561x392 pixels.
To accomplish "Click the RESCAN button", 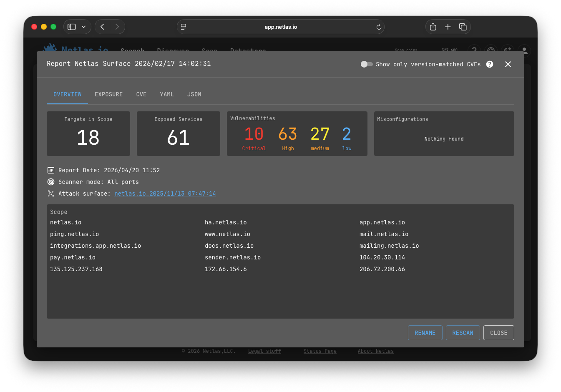I will pyautogui.click(x=463, y=333).
